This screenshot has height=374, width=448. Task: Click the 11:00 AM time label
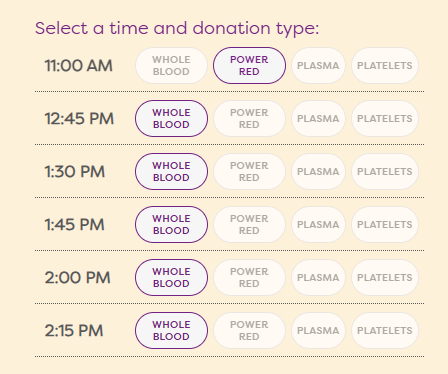(79, 66)
